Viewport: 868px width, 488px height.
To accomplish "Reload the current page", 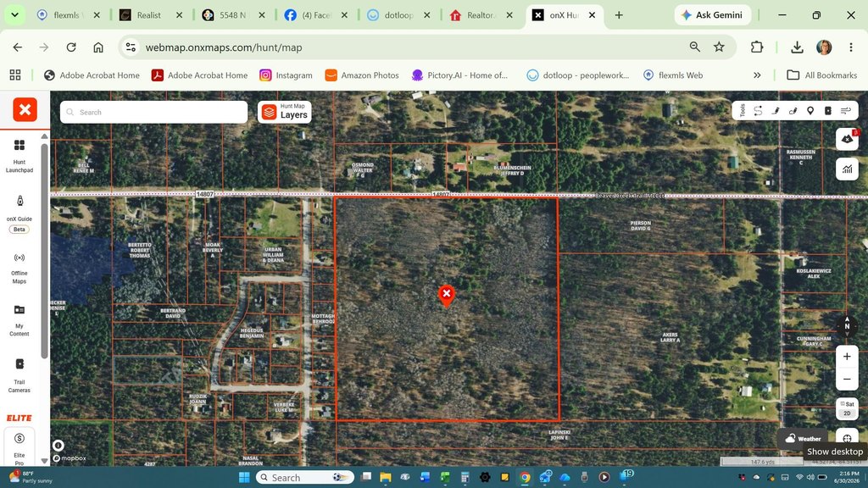I will coord(71,47).
